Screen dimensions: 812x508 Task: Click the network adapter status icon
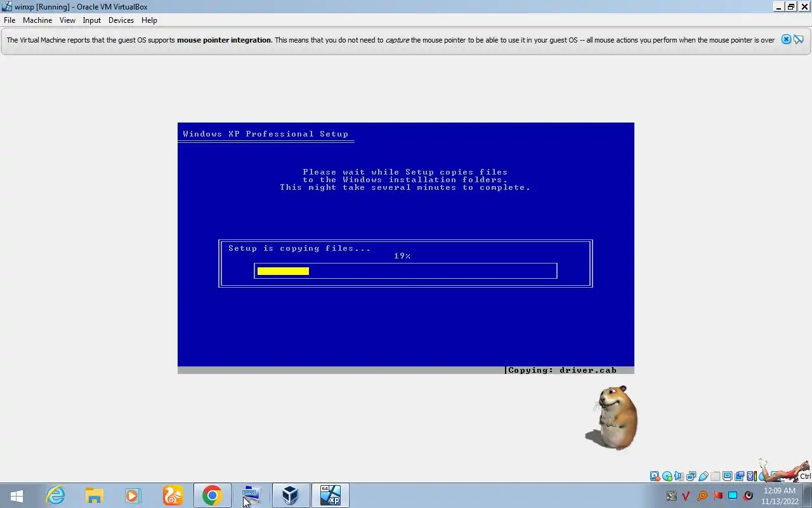click(x=691, y=476)
